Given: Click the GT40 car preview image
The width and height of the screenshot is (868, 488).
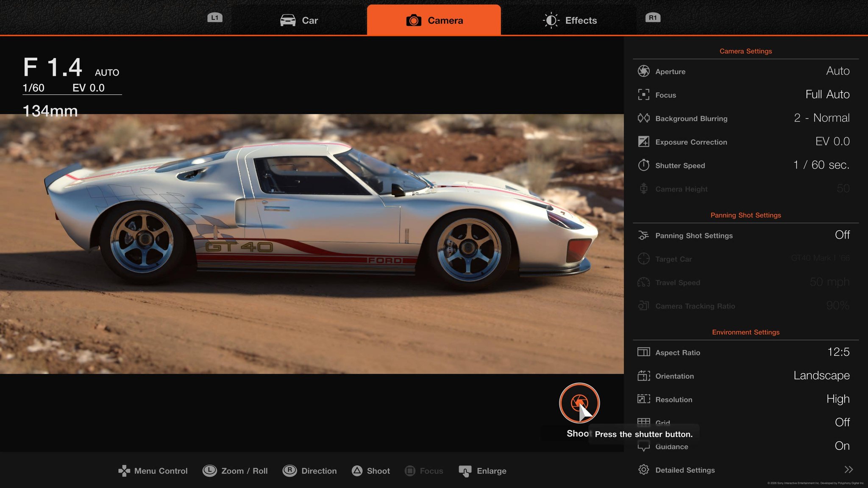Looking at the screenshot, I should tap(312, 244).
